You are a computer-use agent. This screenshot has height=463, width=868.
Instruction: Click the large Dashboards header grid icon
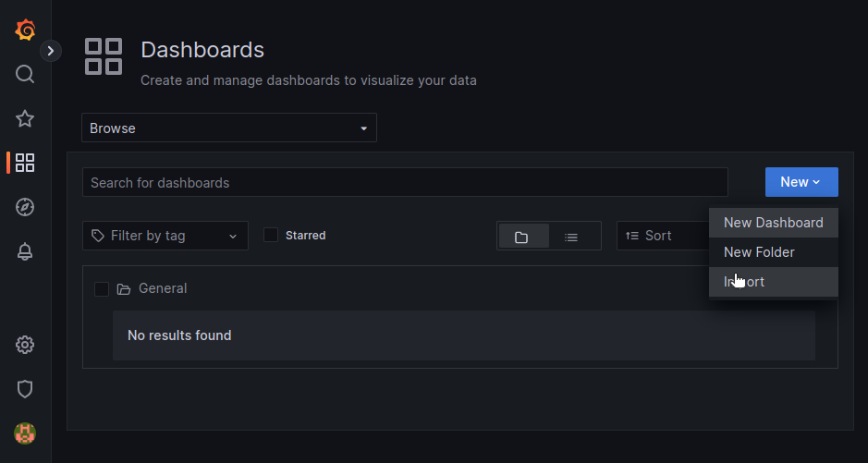coord(104,56)
